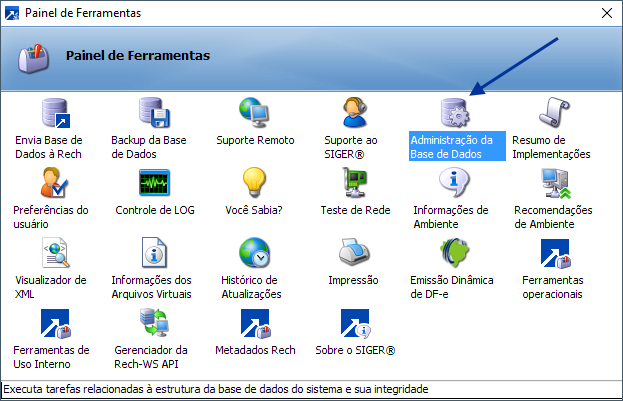Click the 'Controle de LOG' label text
623x401 pixels.
pos(155,210)
